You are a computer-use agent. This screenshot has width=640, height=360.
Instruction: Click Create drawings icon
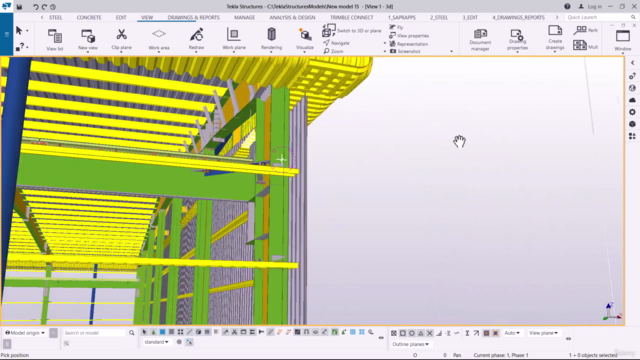pos(555,40)
